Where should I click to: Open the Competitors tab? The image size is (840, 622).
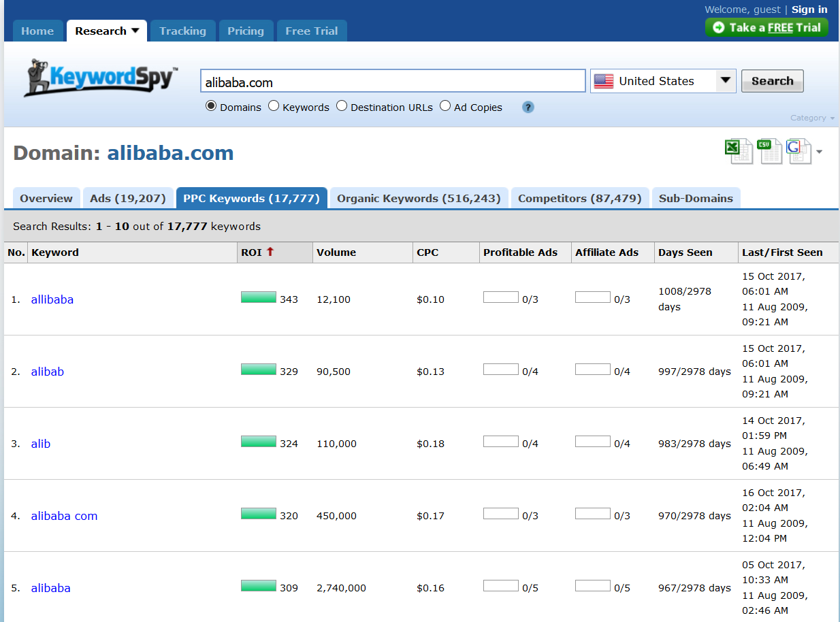tap(579, 199)
